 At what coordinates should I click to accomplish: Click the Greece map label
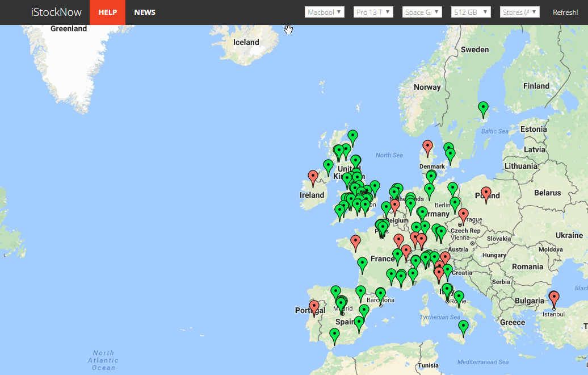[513, 323]
